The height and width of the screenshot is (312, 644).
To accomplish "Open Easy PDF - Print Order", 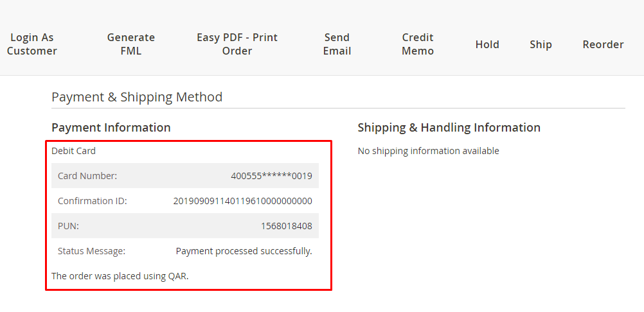I will (237, 44).
